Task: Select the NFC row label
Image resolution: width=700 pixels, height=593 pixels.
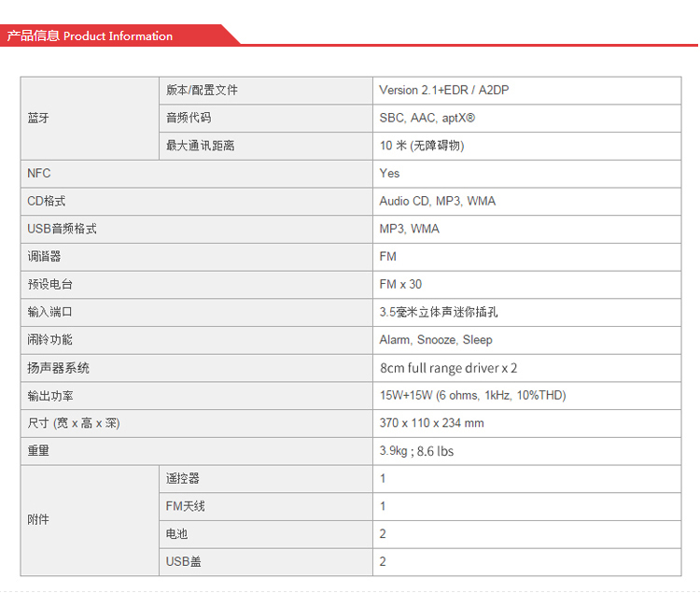Action: coord(39,174)
